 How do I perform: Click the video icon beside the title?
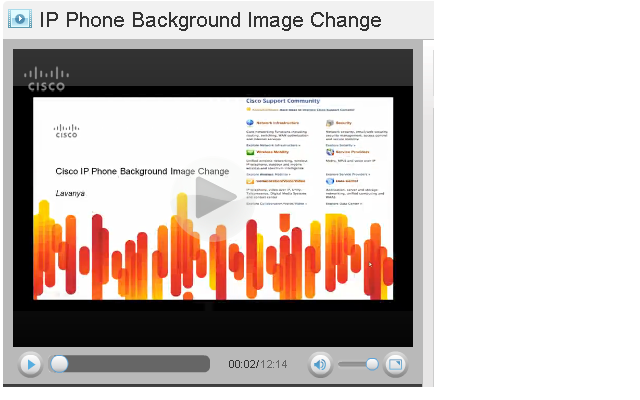coord(20,19)
